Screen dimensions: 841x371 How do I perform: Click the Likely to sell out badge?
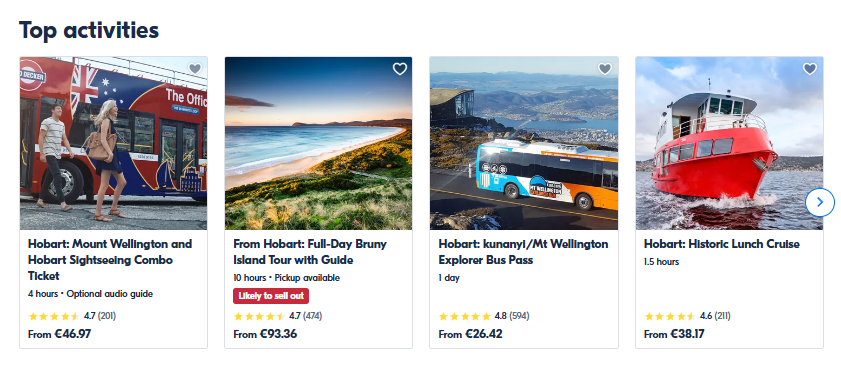(x=271, y=296)
